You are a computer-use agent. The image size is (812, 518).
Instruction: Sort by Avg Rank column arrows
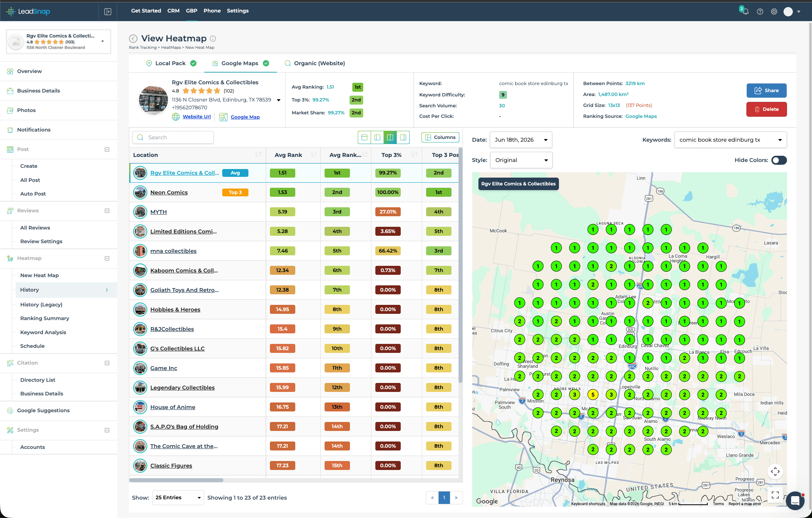(x=314, y=155)
